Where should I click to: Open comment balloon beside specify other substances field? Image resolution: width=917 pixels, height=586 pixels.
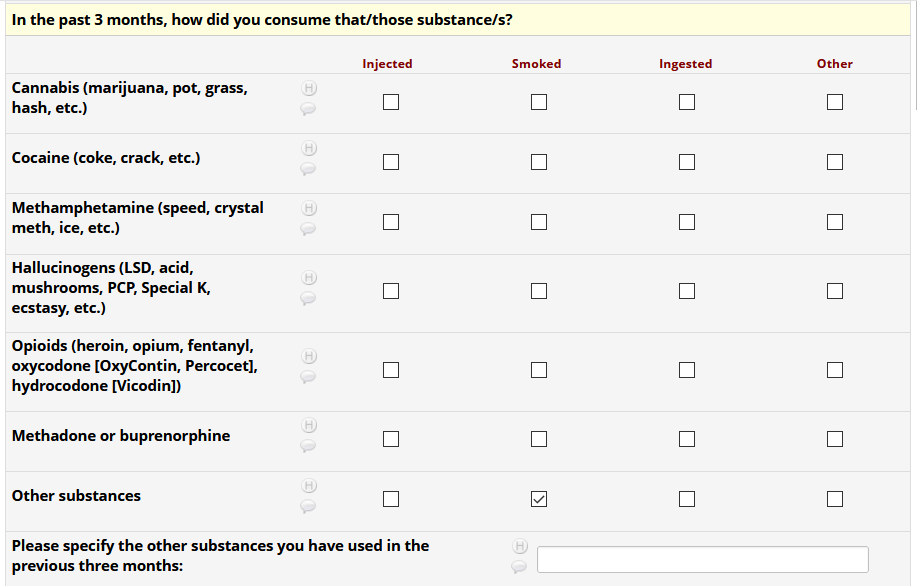tap(518, 567)
